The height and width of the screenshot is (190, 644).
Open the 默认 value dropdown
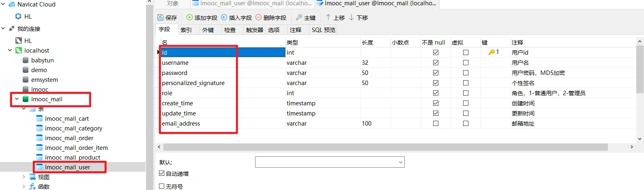click(x=401, y=162)
